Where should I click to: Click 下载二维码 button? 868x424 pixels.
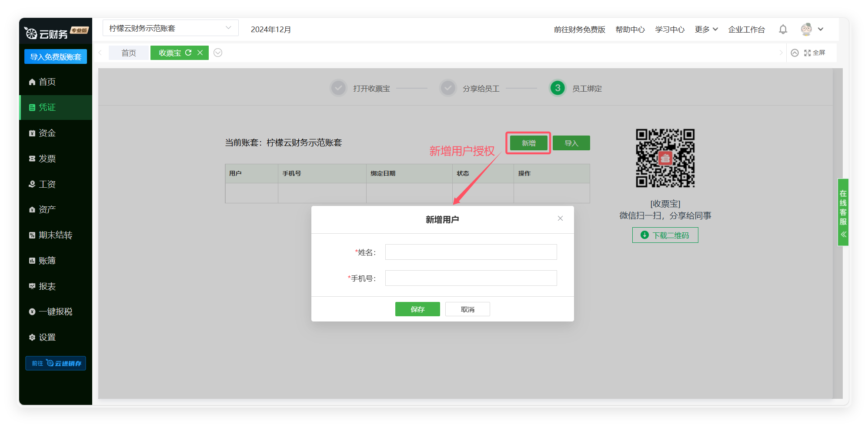point(665,235)
